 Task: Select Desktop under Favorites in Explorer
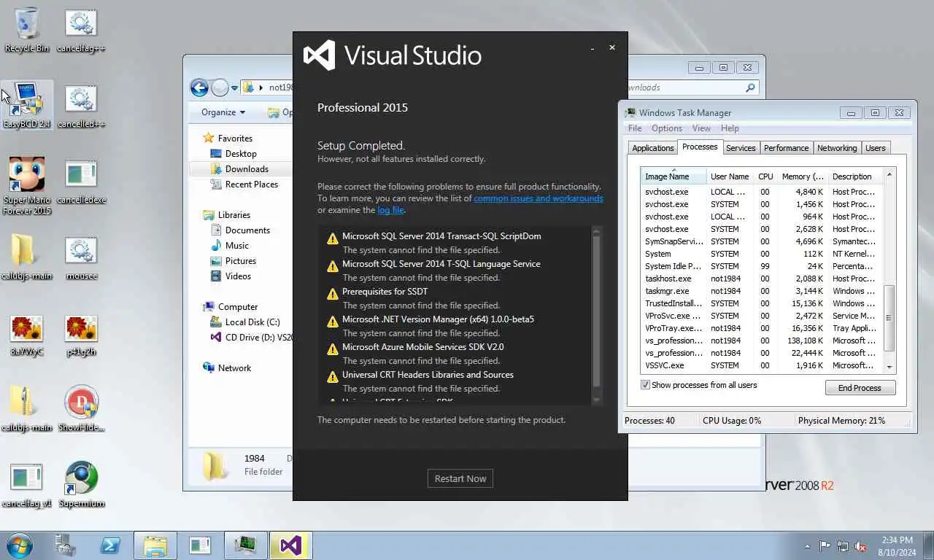click(x=241, y=154)
